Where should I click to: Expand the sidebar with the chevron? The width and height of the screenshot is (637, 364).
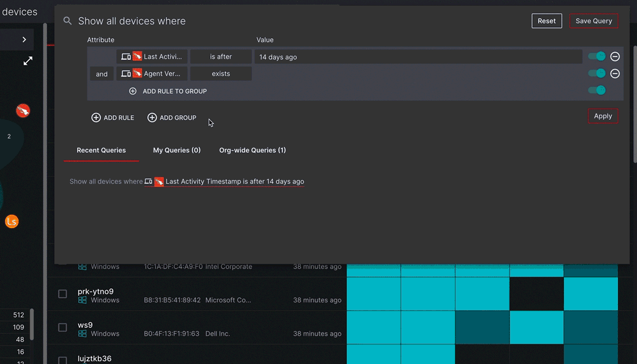[x=24, y=39]
